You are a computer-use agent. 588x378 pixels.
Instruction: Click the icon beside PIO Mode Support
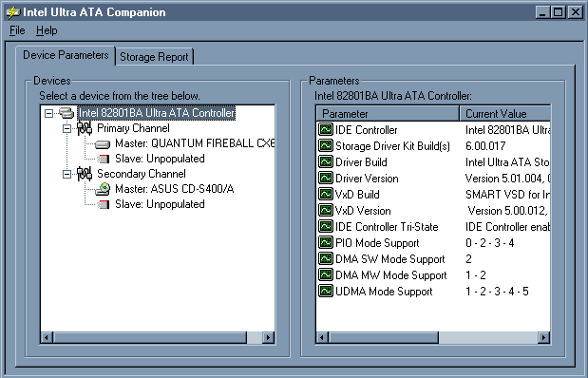pyautogui.click(x=326, y=242)
